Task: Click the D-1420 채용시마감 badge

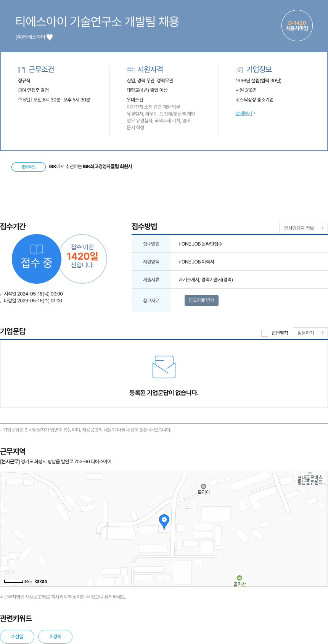Action: (x=297, y=26)
